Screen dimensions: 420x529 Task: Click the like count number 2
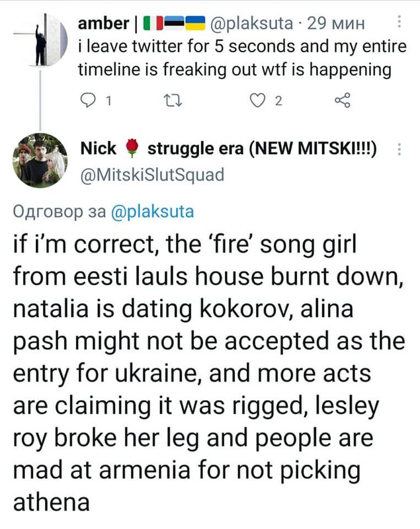279,102
